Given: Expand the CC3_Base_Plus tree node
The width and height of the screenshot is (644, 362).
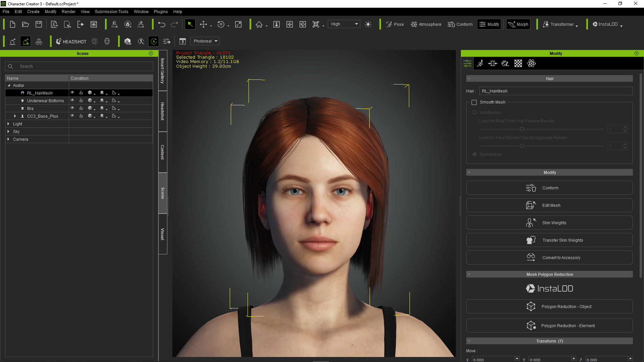Looking at the screenshot, I should (15, 116).
